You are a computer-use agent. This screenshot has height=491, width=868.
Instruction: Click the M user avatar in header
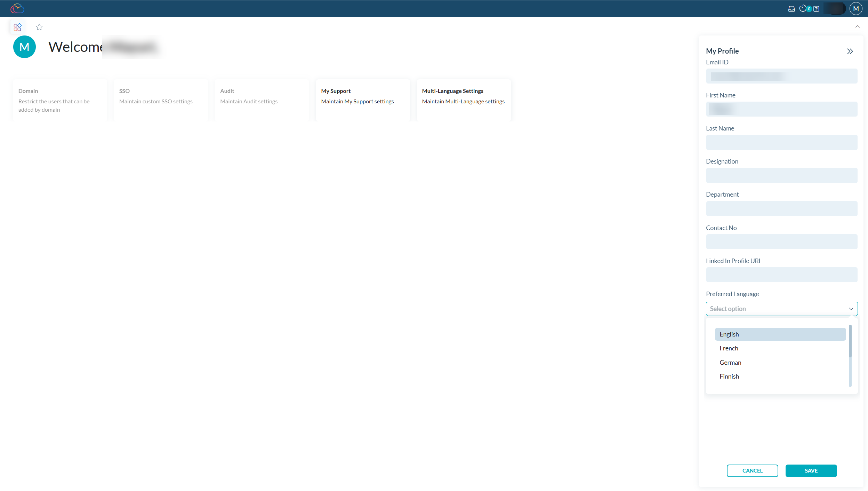click(x=856, y=8)
